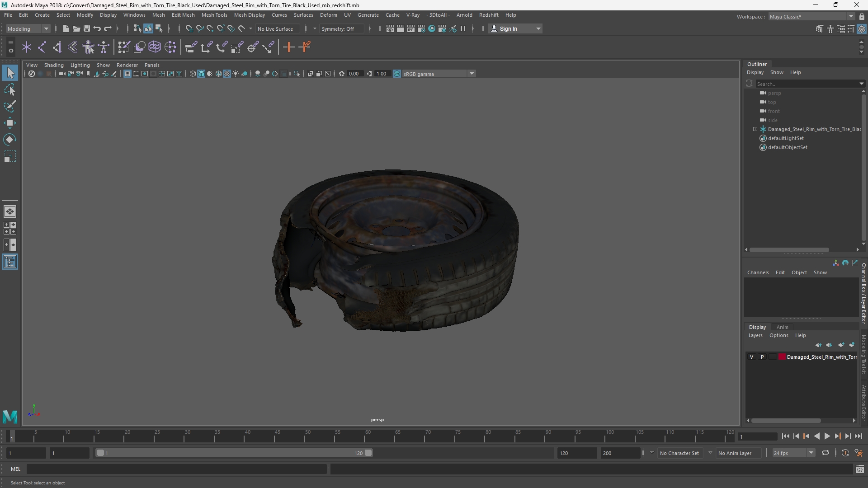Screen dimensions: 868x488
Task: Click the Redo arrow icon
Action: 108,28
